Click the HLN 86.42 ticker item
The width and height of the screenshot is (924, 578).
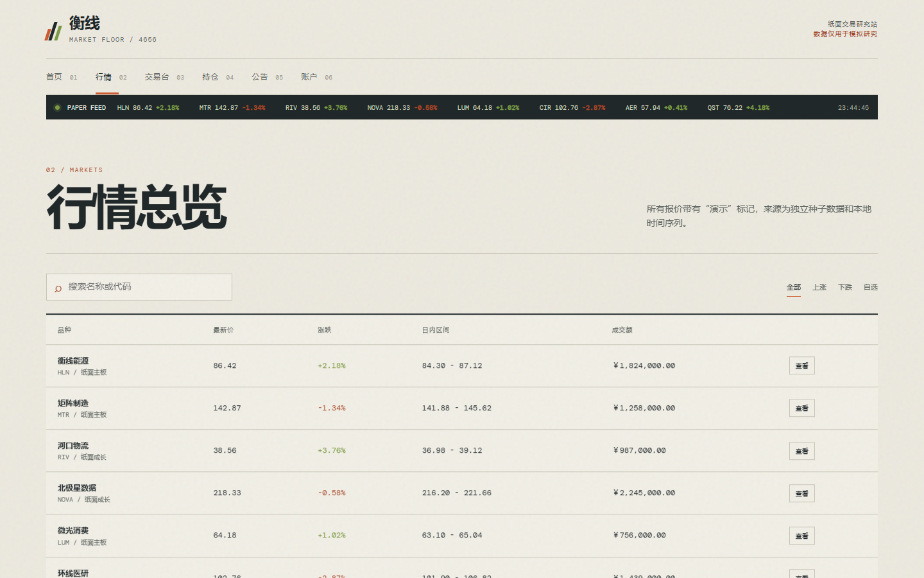(x=148, y=108)
